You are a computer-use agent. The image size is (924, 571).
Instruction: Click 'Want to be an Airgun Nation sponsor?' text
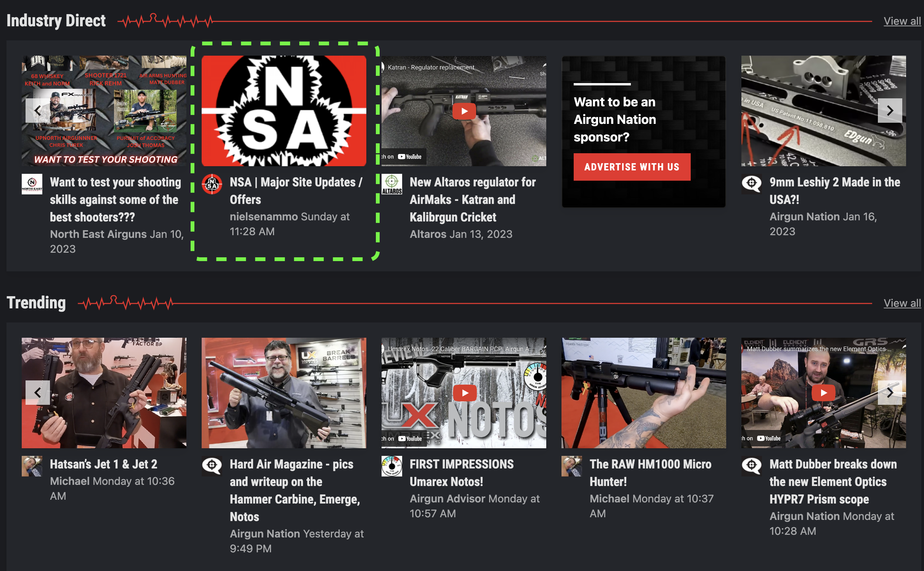click(x=615, y=119)
